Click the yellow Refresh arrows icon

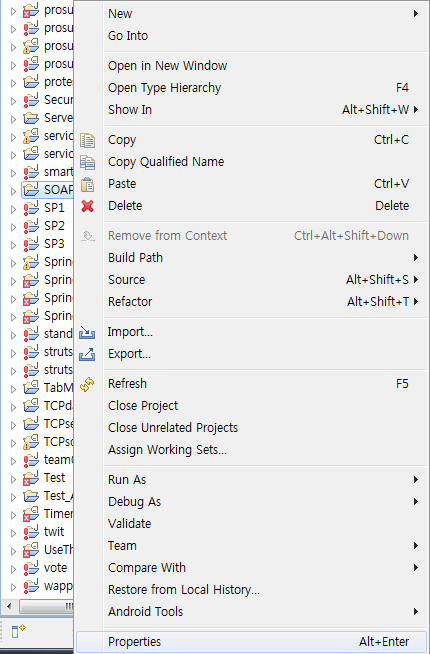88,384
